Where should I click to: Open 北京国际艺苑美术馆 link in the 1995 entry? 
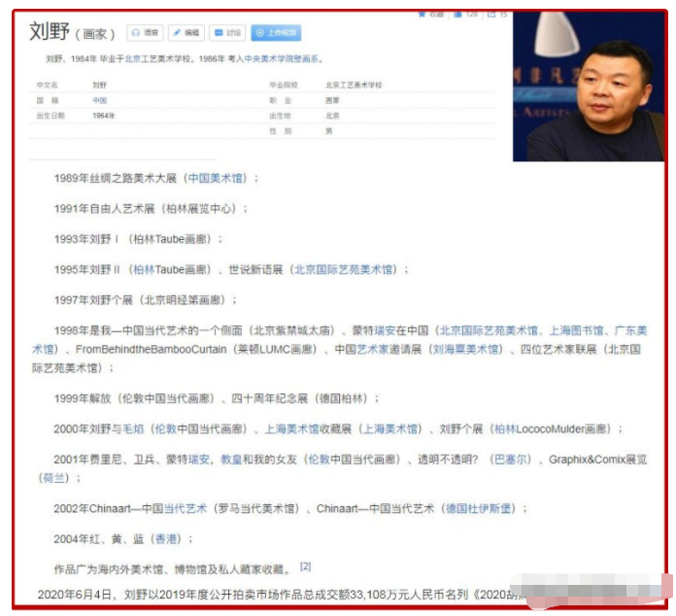343,269
